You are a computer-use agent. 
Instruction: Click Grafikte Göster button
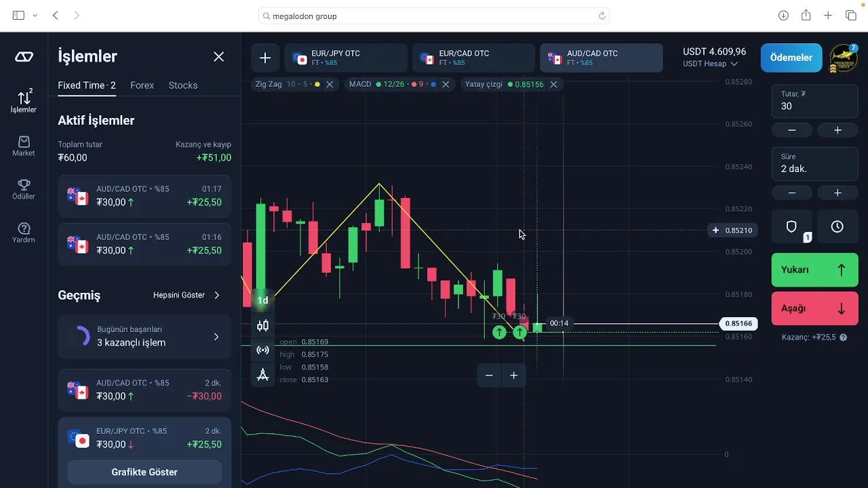pyautogui.click(x=144, y=472)
